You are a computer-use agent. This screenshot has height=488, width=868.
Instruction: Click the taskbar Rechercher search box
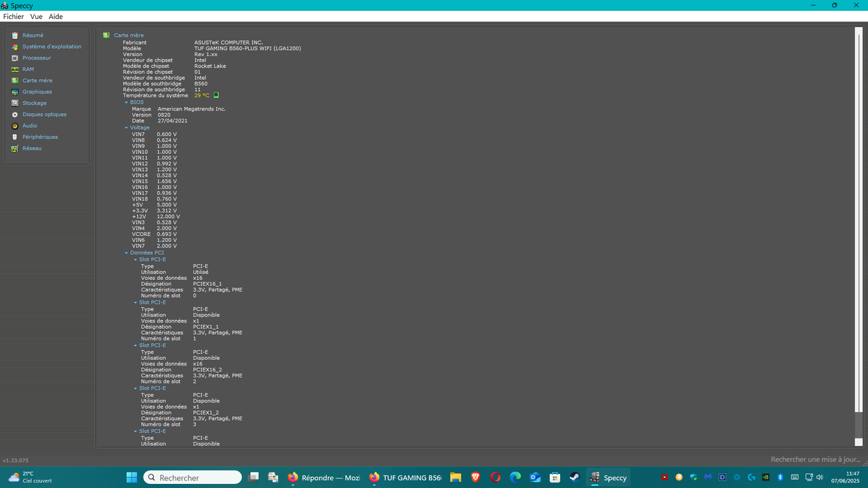click(193, 477)
